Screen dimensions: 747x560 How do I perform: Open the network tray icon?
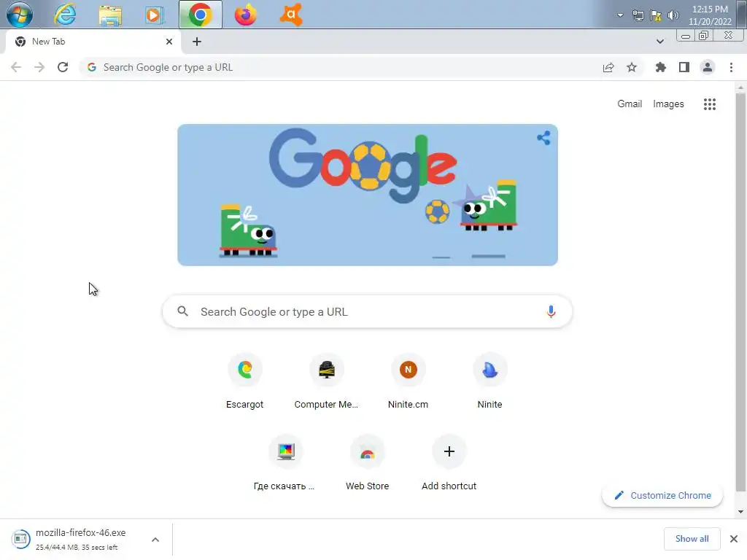[x=638, y=15]
